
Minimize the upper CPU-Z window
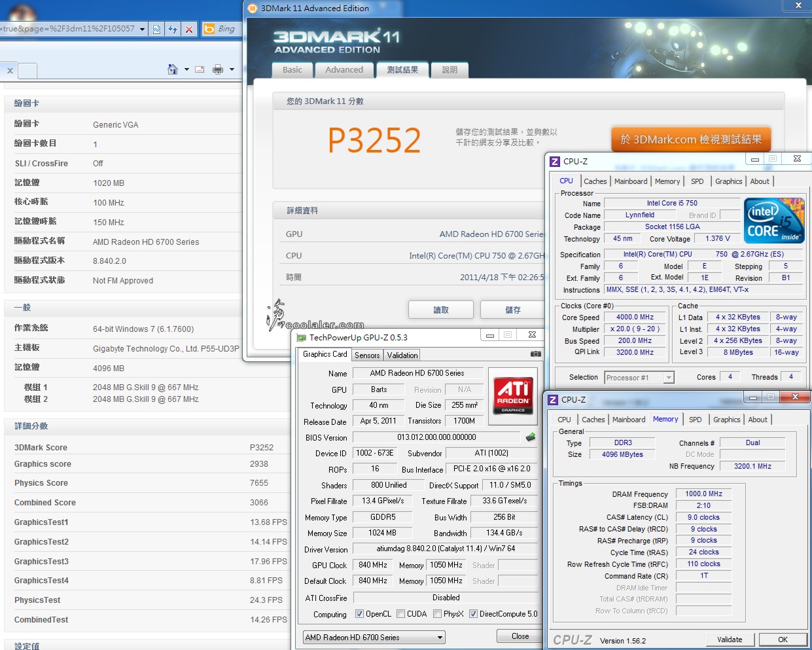(x=754, y=159)
